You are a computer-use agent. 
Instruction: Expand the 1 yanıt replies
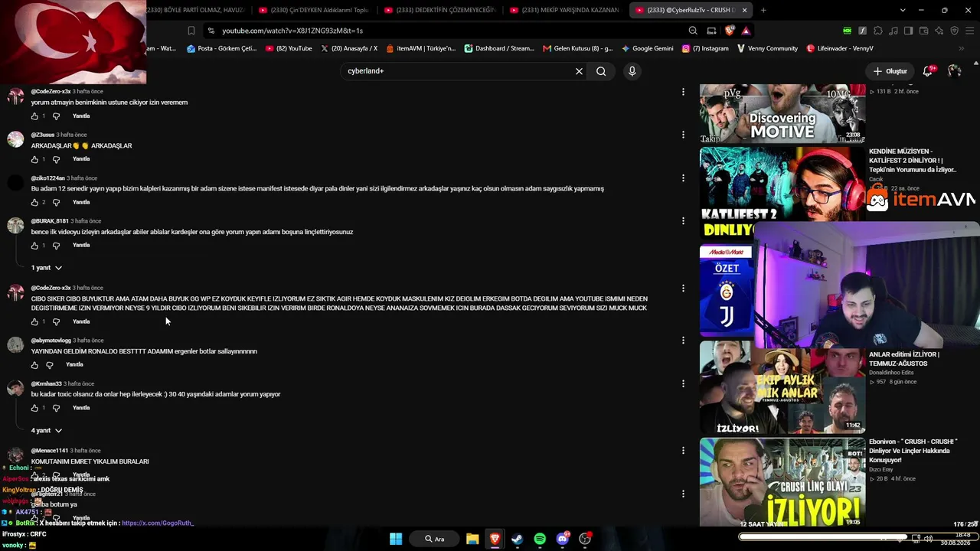click(47, 268)
